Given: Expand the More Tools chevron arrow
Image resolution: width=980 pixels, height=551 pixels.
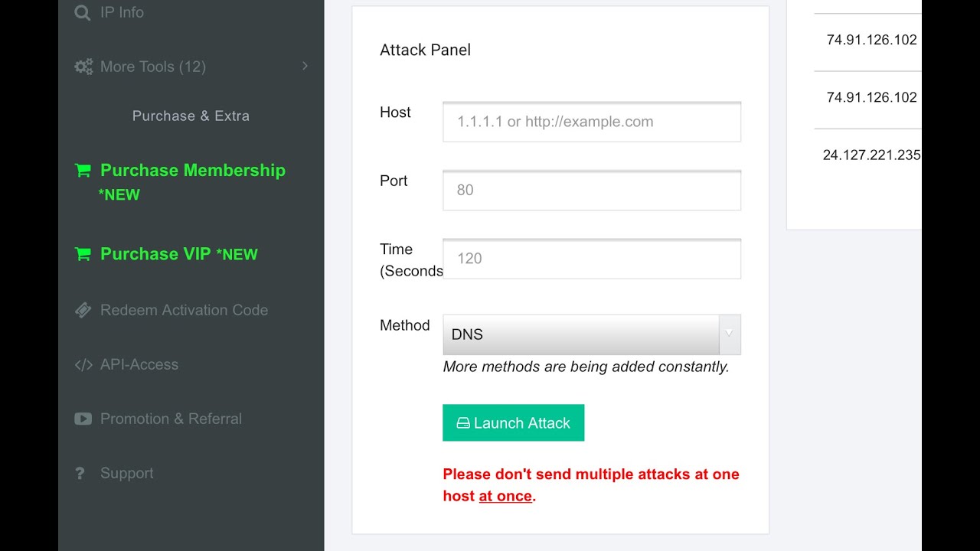Looking at the screenshot, I should point(305,66).
